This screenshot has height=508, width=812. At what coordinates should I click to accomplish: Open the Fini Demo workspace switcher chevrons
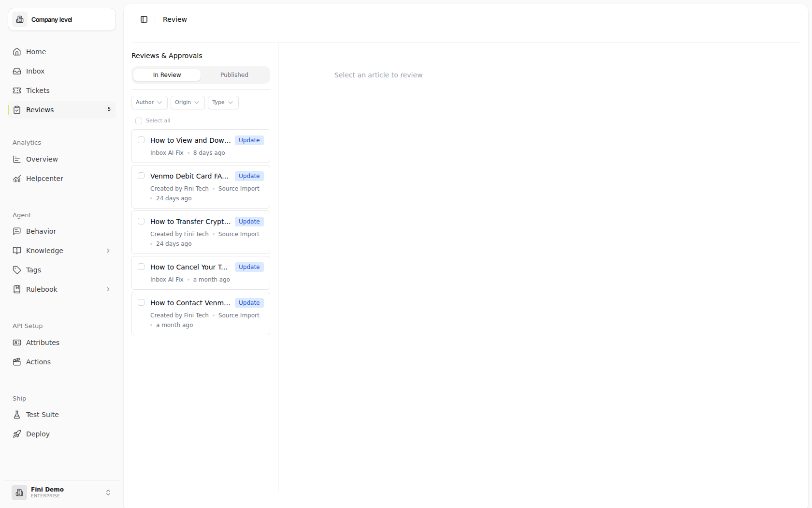[108, 493]
